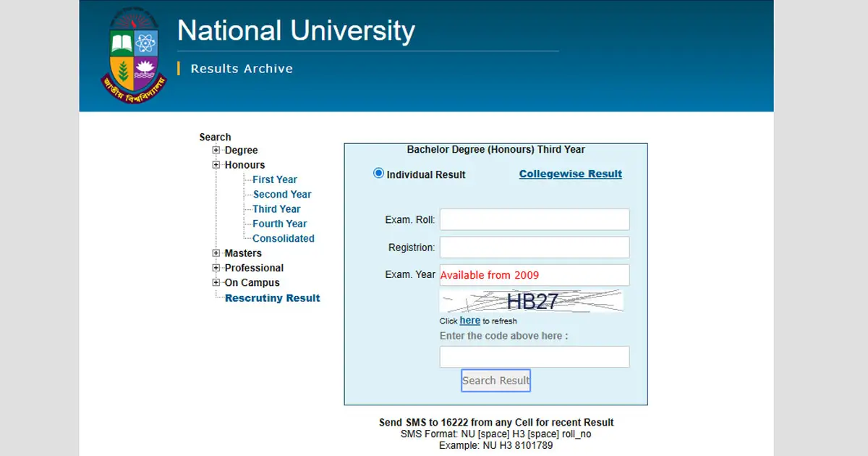Expand the Masters tree node

216,253
